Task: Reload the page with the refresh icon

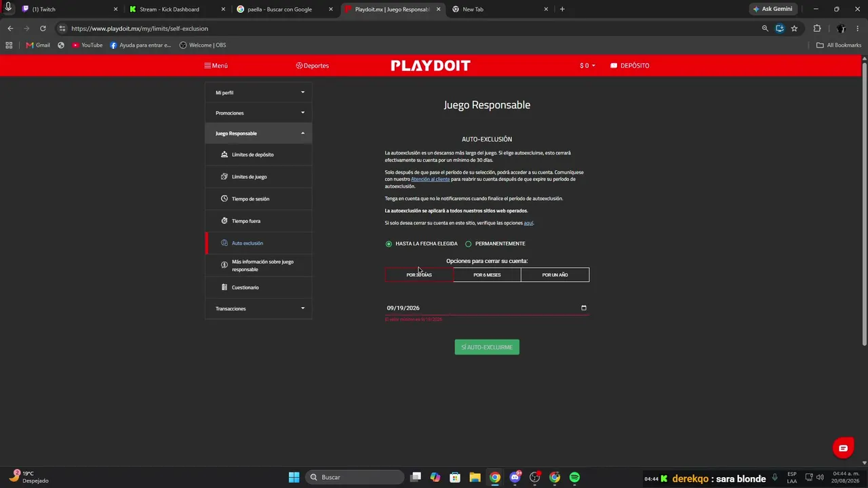Action: click(x=43, y=28)
